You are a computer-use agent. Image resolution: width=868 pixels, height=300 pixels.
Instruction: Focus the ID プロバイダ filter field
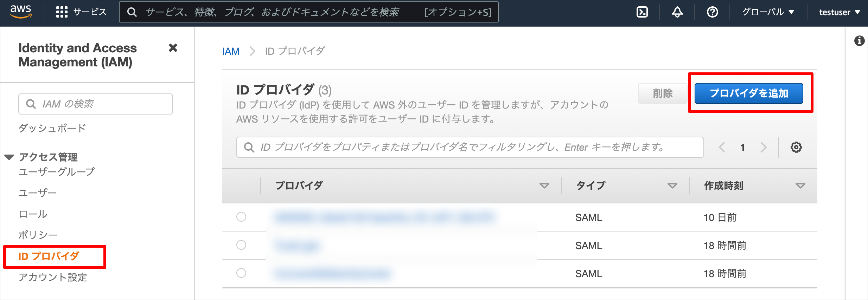(x=470, y=147)
